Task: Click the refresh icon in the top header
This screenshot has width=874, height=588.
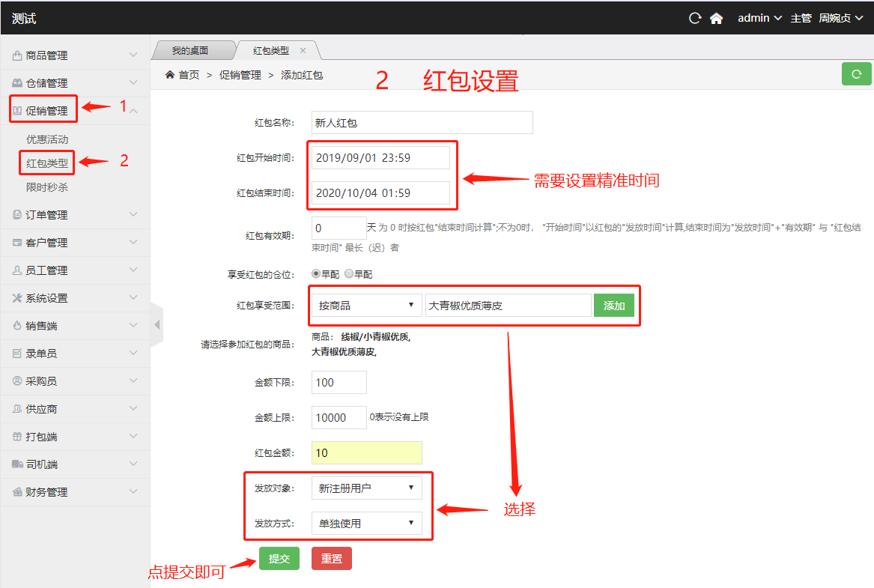Action: pos(695,18)
